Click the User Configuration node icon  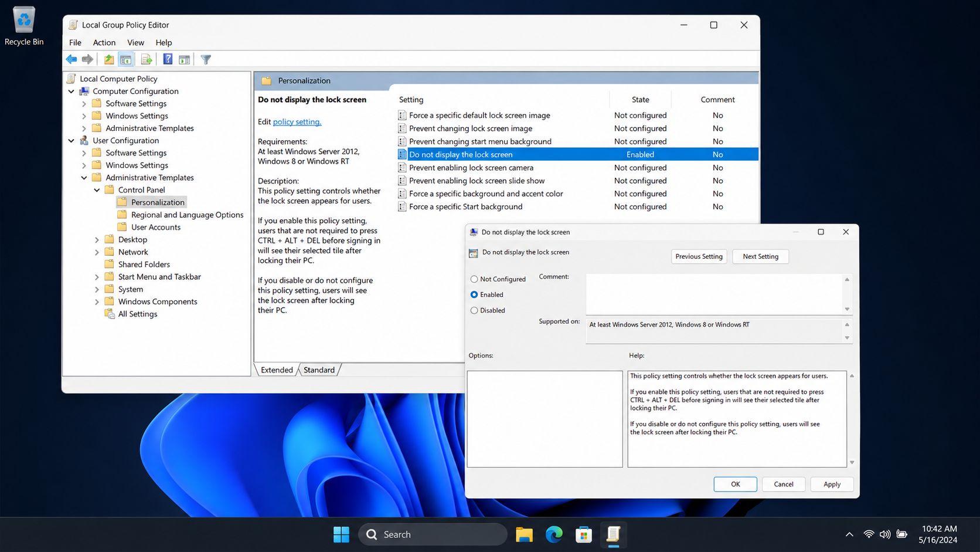coord(84,140)
